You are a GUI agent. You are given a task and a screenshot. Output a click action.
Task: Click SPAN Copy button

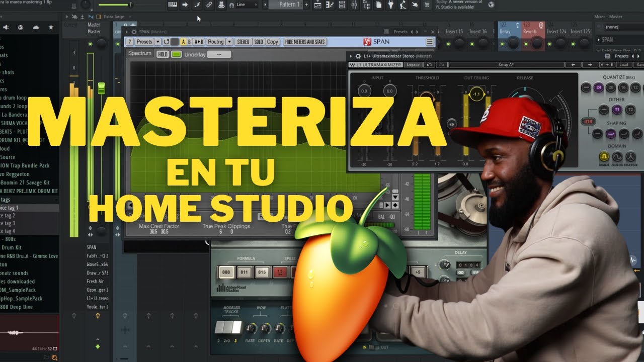273,42
